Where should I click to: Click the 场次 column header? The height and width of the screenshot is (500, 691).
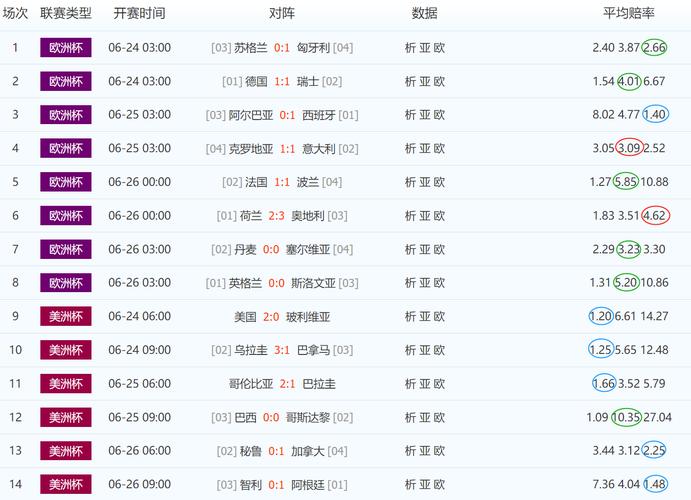tap(15, 13)
